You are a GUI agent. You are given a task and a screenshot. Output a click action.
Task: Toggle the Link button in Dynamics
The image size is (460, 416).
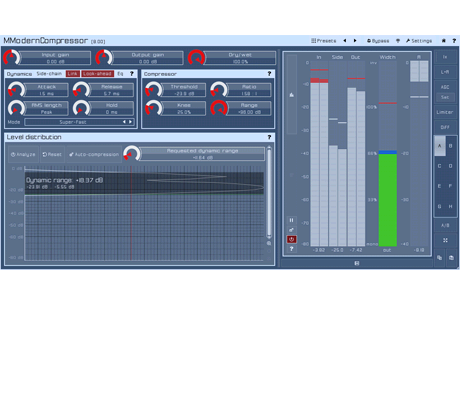coord(73,74)
